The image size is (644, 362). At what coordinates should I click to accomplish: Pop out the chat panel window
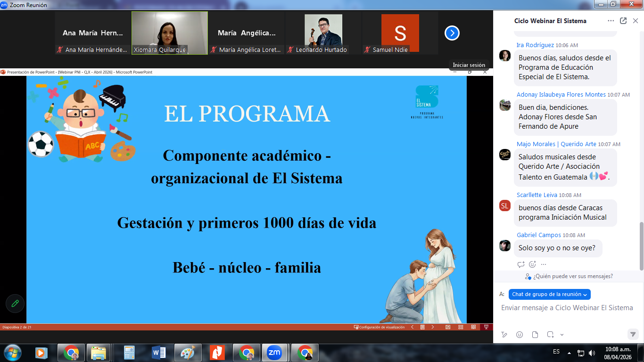coord(623,21)
